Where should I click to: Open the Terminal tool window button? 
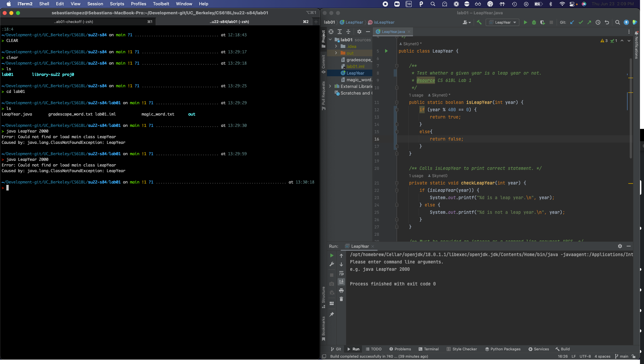tap(429, 349)
